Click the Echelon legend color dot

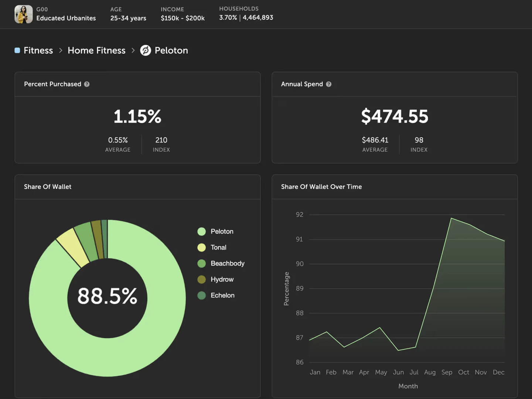pos(201,296)
